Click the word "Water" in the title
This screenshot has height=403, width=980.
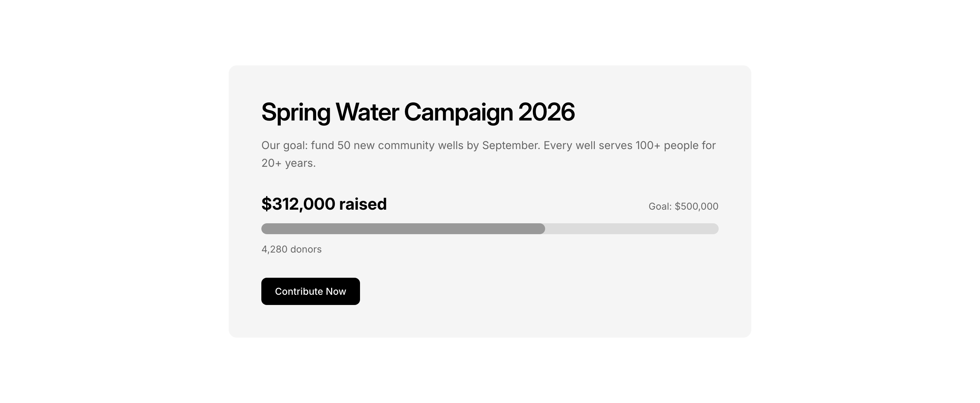[367, 112]
